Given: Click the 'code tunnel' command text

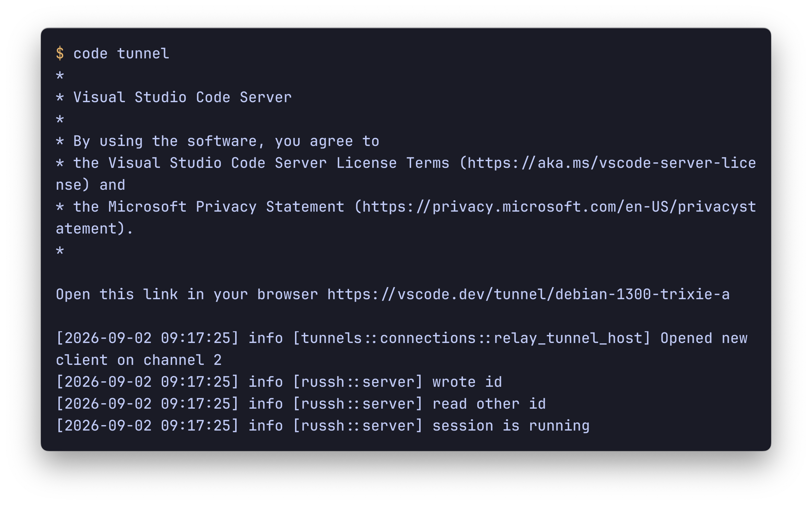Looking at the screenshot, I should click(x=121, y=54).
